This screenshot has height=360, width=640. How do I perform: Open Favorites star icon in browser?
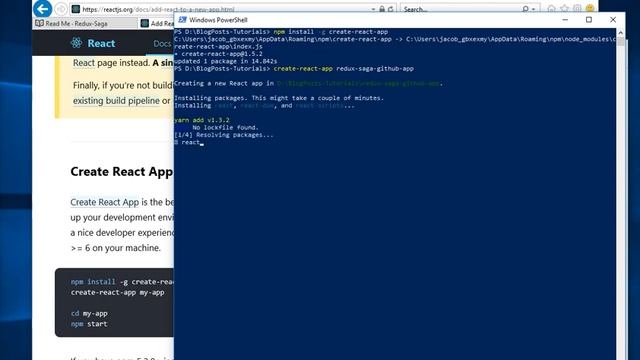coord(564,9)
